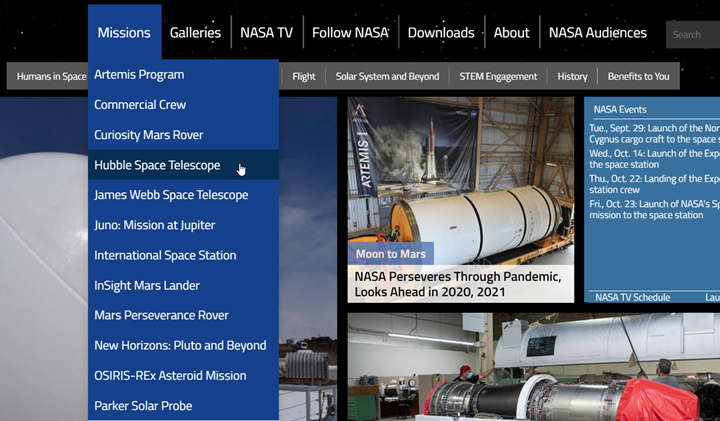Open the Follow NASA menu
Screen dimensions: 720x421
click(350, 33)
